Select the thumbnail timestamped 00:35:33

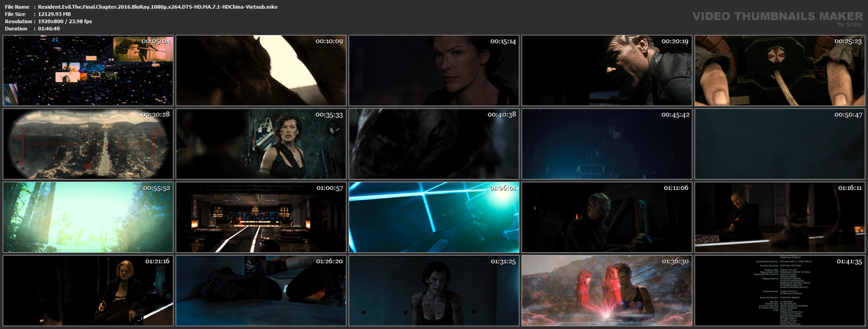coord(261,144)
